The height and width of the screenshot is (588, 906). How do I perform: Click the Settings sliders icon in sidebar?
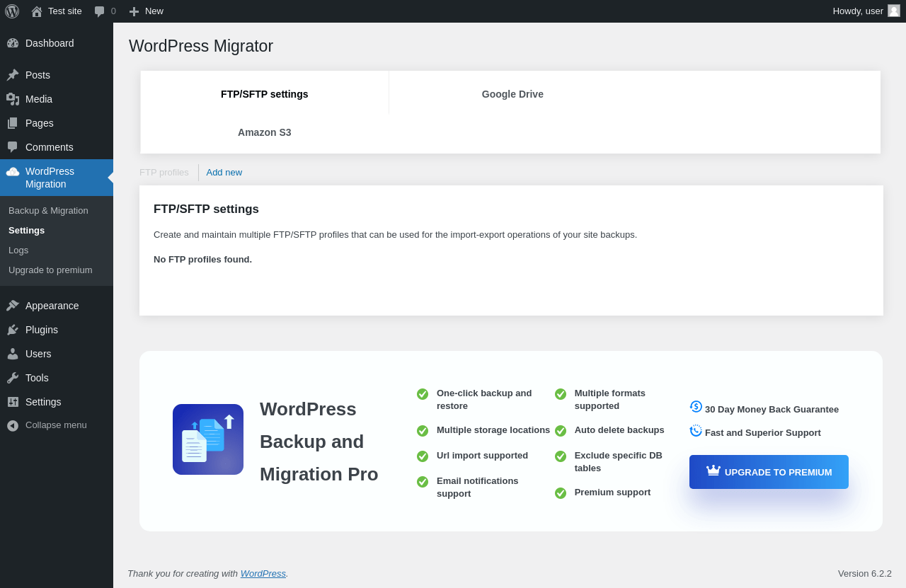[13, 402]
